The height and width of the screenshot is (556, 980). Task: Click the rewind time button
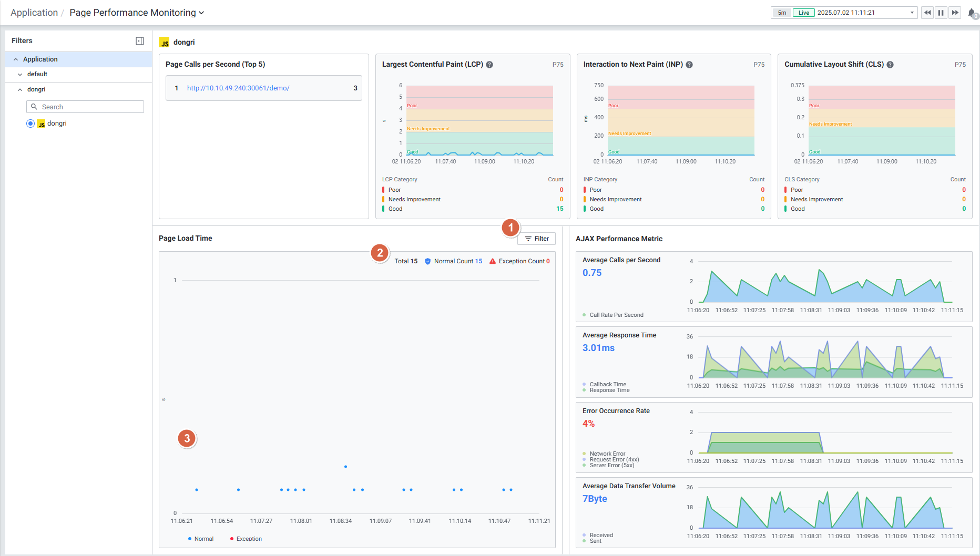pyautogui.click(x=927, y=13)
